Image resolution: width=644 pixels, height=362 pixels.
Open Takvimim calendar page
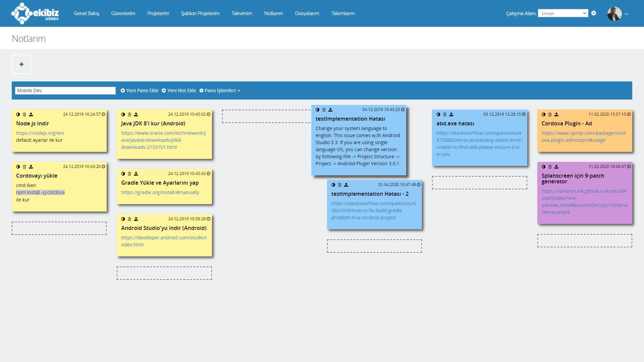pos(242,13)
